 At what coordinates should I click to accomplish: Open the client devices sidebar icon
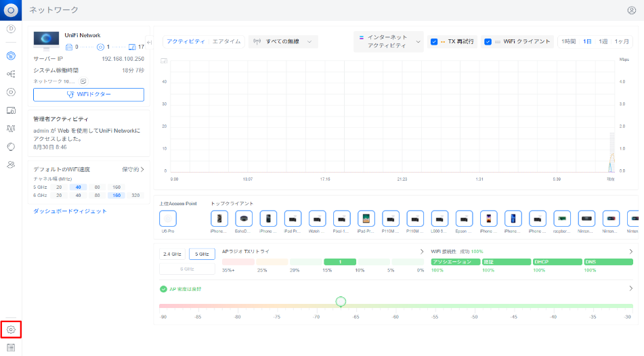[11, 110]
